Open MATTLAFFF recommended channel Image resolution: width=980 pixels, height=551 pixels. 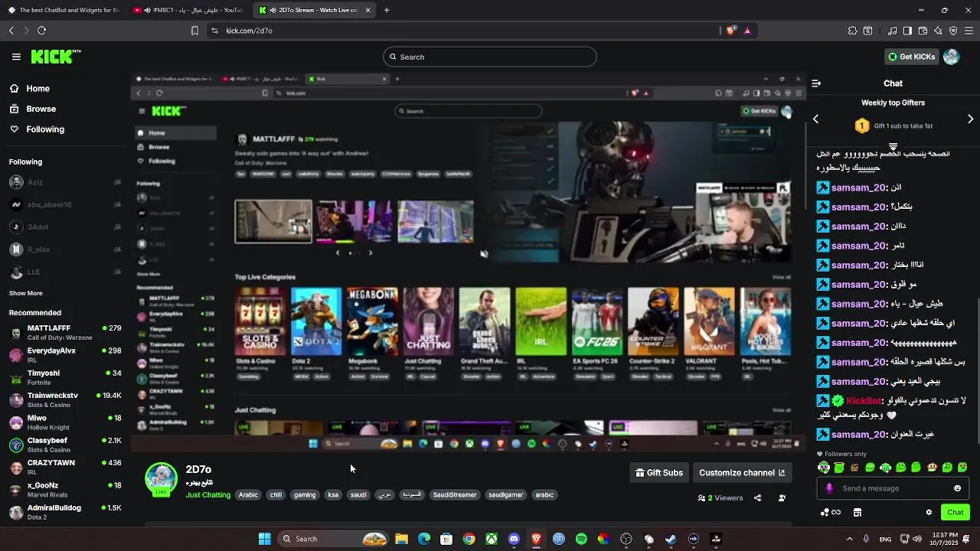65,333
